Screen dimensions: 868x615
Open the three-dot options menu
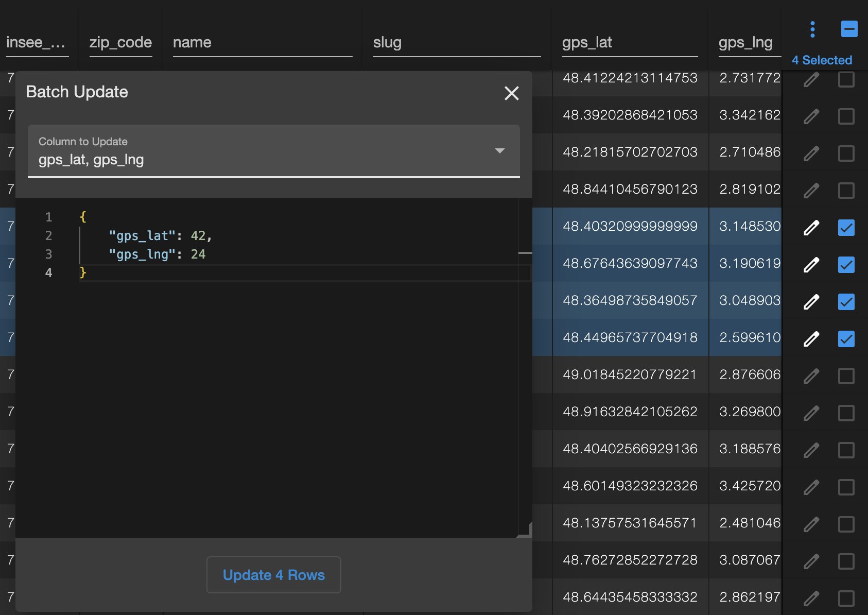pos(812,29)
